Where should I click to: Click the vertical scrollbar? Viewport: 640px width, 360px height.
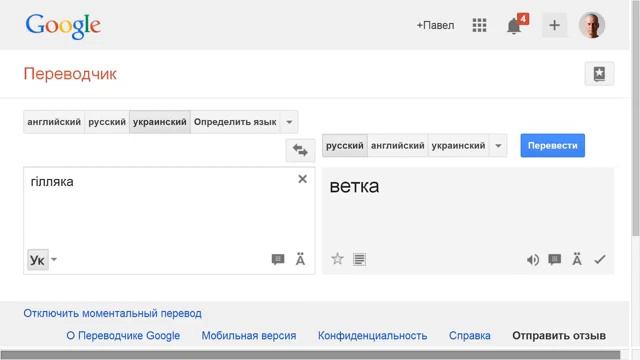635,118
